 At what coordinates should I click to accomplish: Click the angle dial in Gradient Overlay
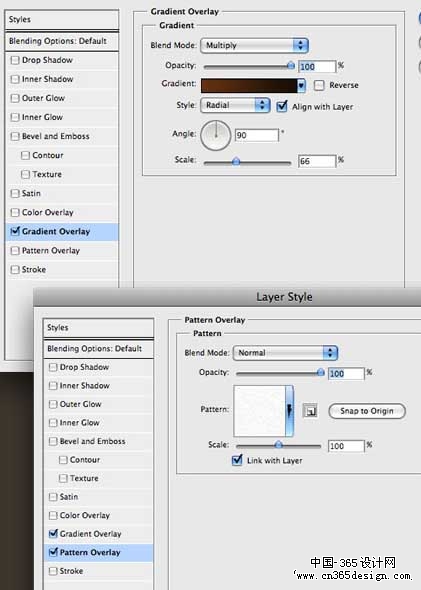(x=216, y=135)
